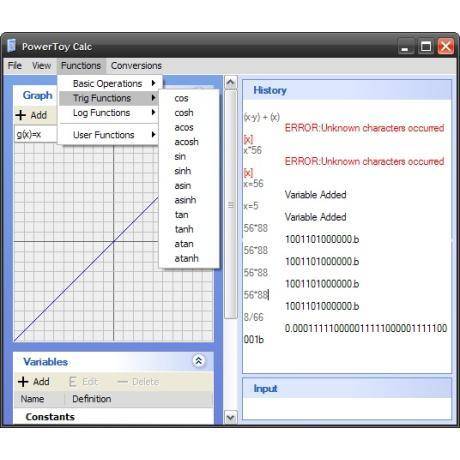Viewport: 460px width, 460px height.
Task: Click the Delete icon in Variables toolbar
Action: point(123,382)
